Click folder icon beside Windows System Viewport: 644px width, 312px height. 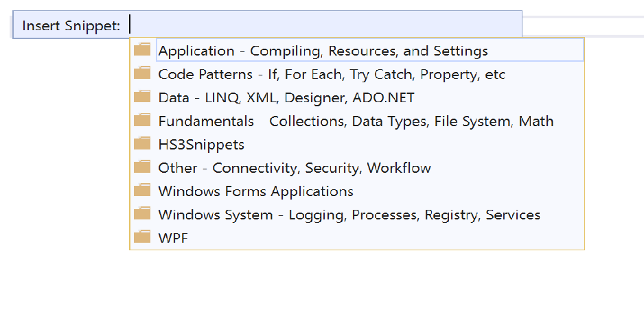tap(142, 213)
